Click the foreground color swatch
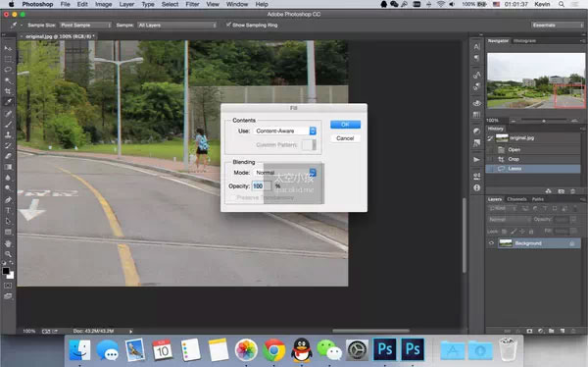Screen dimensions: 588x367 (6, 271)
